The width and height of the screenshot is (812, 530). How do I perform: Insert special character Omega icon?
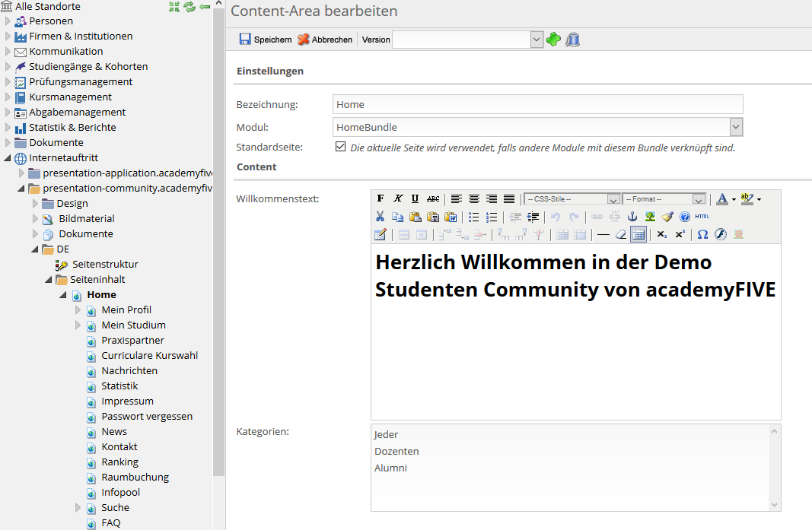pyautogui.click(x=702, y=234)
